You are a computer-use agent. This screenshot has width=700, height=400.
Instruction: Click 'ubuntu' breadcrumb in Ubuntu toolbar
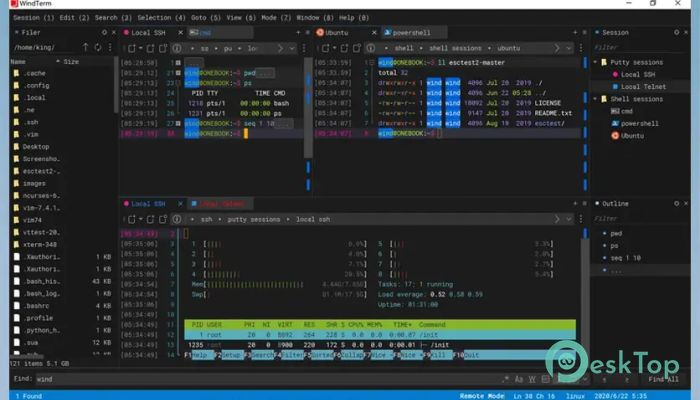(508, 48)
